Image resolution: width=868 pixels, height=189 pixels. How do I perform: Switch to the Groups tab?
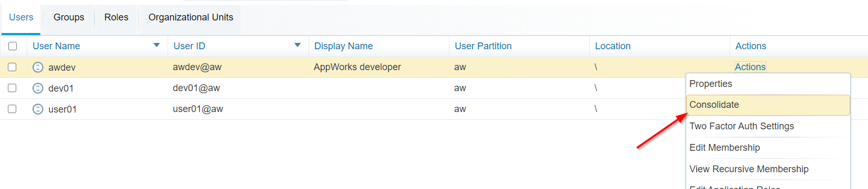click(69, 17)
